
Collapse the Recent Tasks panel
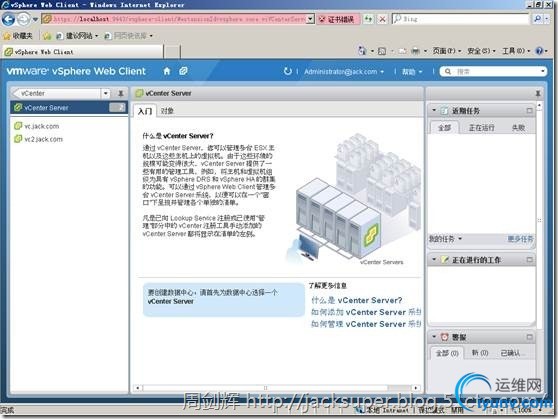(434, 110)
